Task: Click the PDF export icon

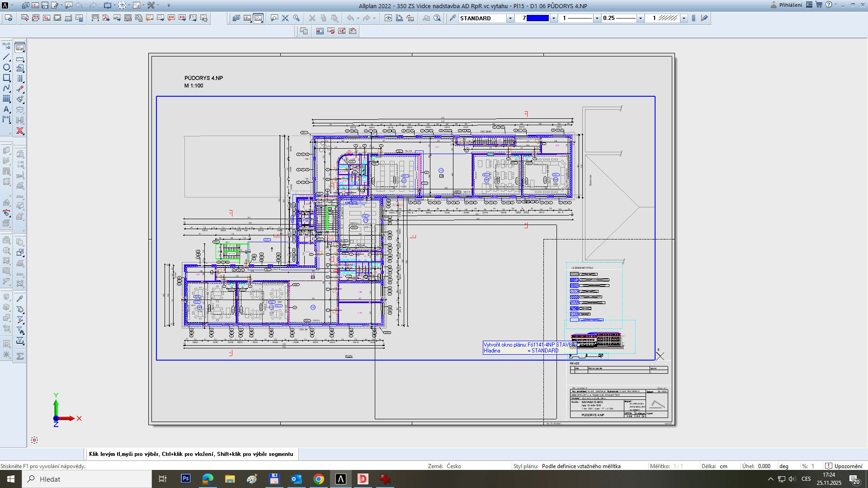Action: pos(106,18)
